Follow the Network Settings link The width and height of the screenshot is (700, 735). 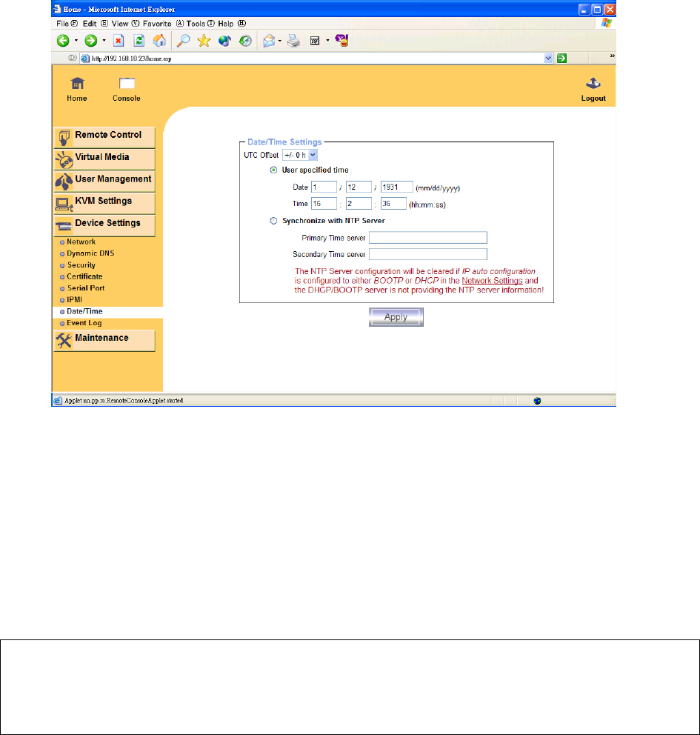pos(492,281)
